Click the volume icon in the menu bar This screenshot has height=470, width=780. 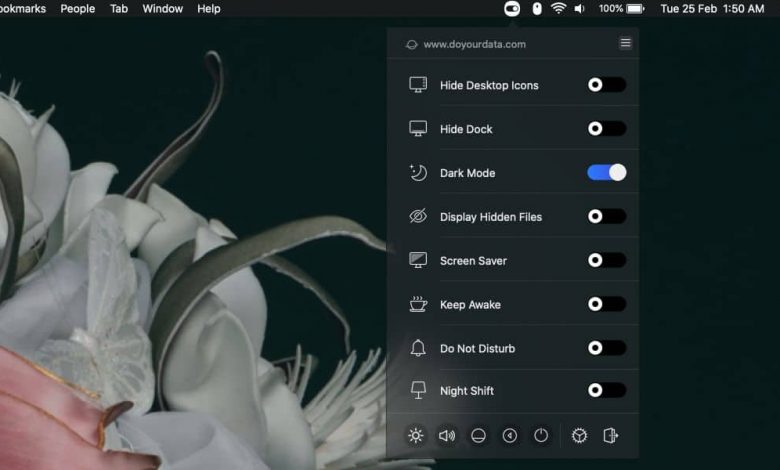click(580, 8)
